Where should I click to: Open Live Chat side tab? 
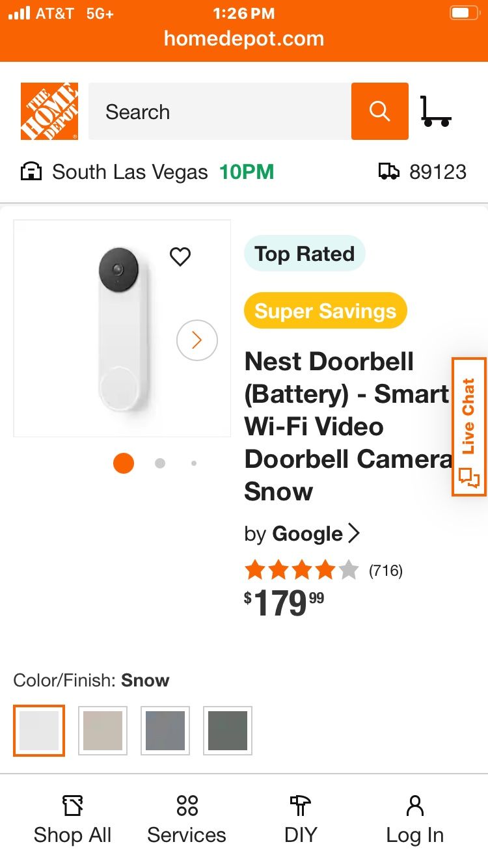468,427
